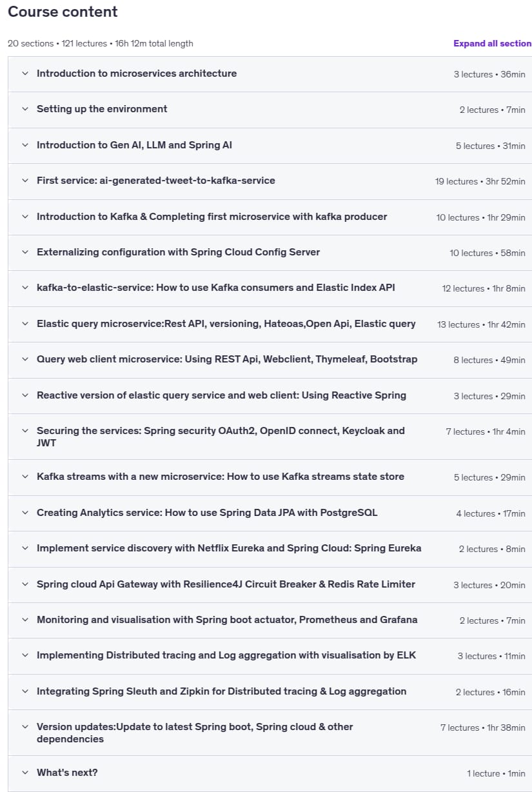
Task: Click chevron for Creating Analytics service section
Action: pyautogui.click(x=25, y=513)
